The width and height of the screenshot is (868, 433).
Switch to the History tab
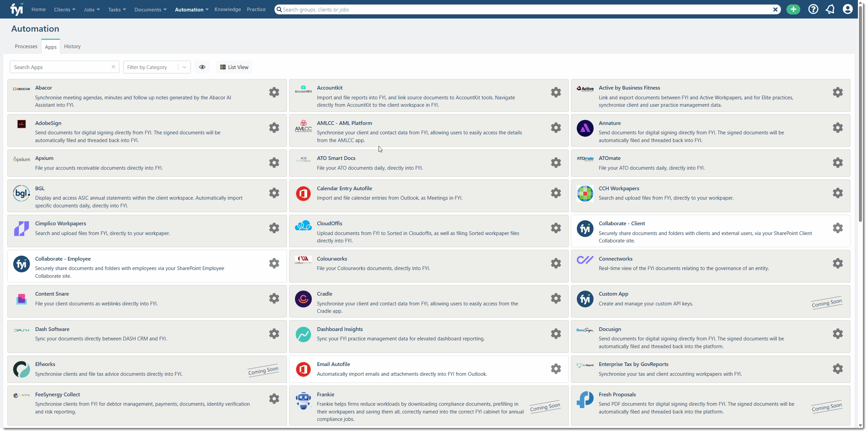[x=72, y=46]
